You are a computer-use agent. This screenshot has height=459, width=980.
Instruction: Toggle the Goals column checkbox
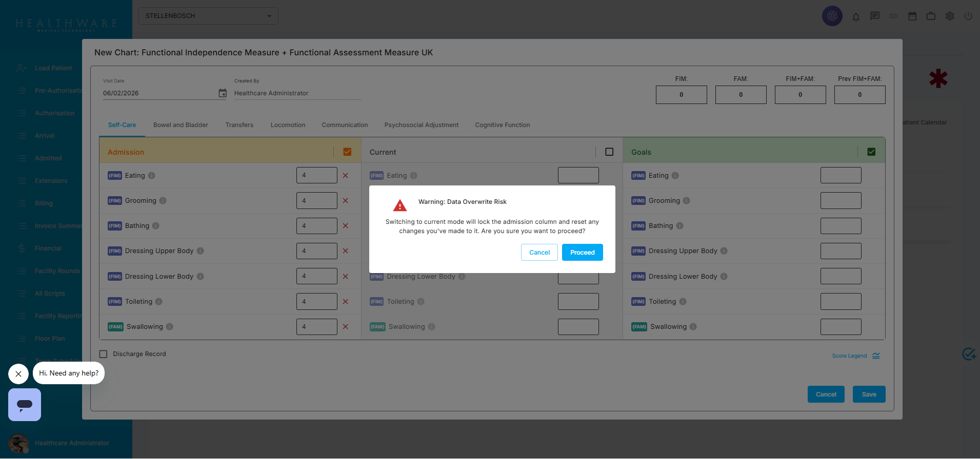tap(871, 152)
